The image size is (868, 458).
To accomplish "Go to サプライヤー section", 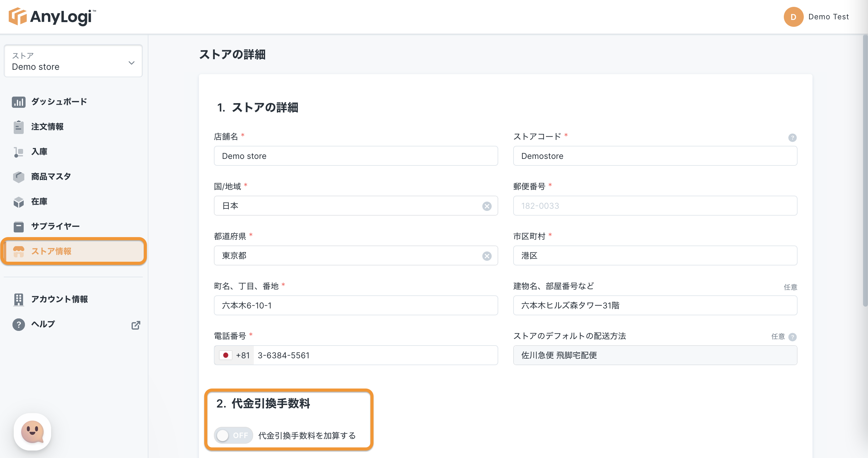I will pos(55,227).
